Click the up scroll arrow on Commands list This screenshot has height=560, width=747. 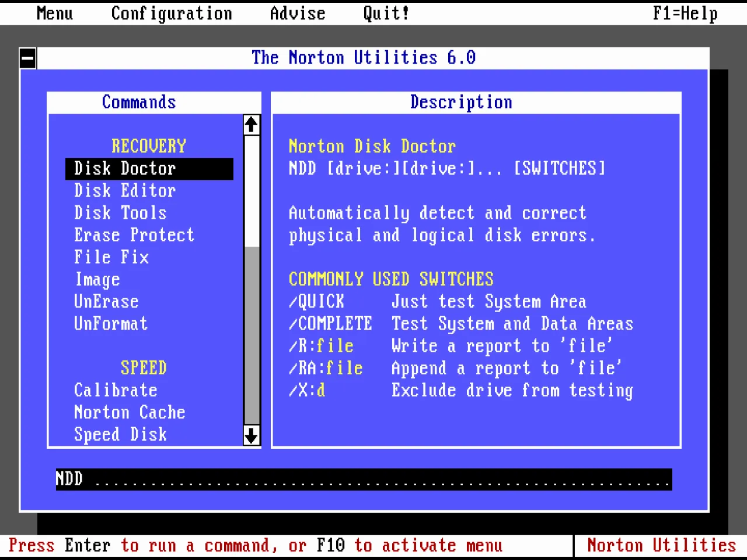(x=251, y=124)
